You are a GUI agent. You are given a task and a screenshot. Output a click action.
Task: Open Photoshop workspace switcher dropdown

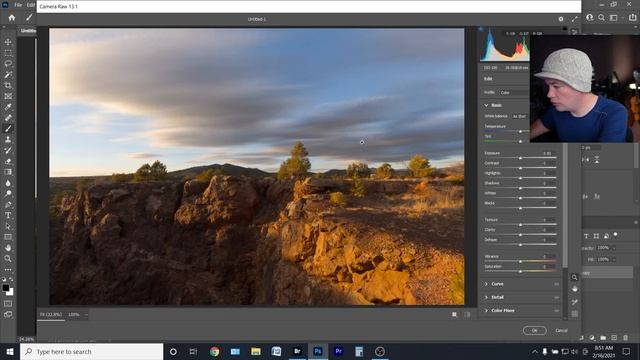pyautogui.click(x=614, y=18)
